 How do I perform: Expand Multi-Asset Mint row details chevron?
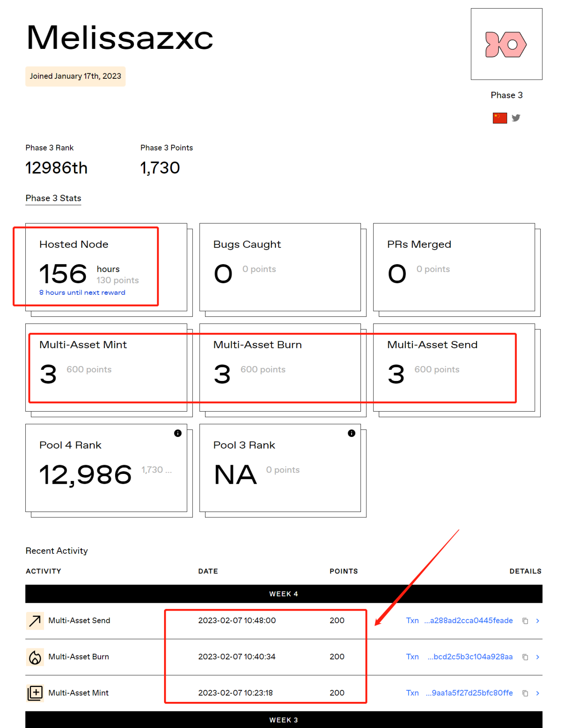pyautogui.click(x=537, y=693)
